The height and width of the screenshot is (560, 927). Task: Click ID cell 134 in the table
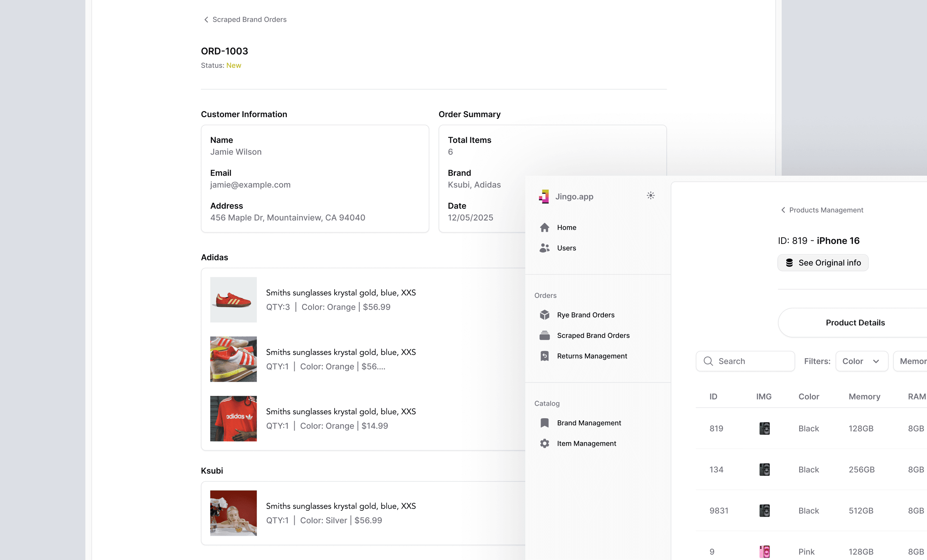point(716,469)
